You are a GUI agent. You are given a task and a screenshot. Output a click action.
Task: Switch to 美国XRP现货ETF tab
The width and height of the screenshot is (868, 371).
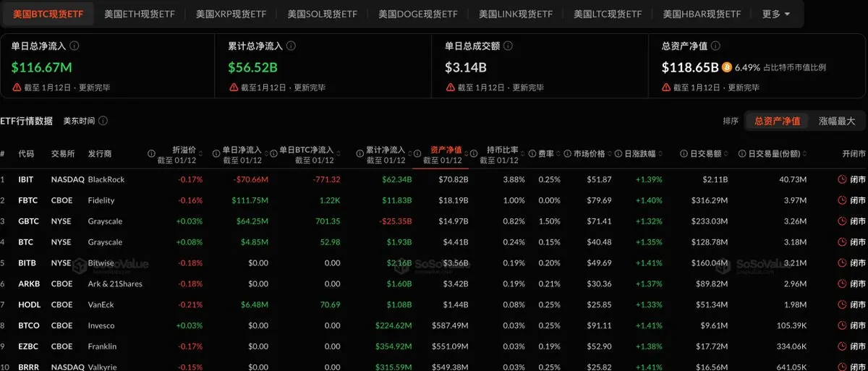point(231,14)
